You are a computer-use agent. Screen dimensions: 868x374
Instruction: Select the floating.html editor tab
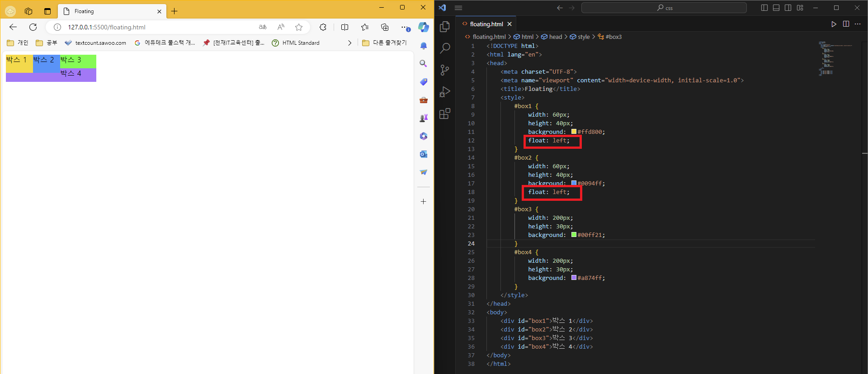point(486,24)
